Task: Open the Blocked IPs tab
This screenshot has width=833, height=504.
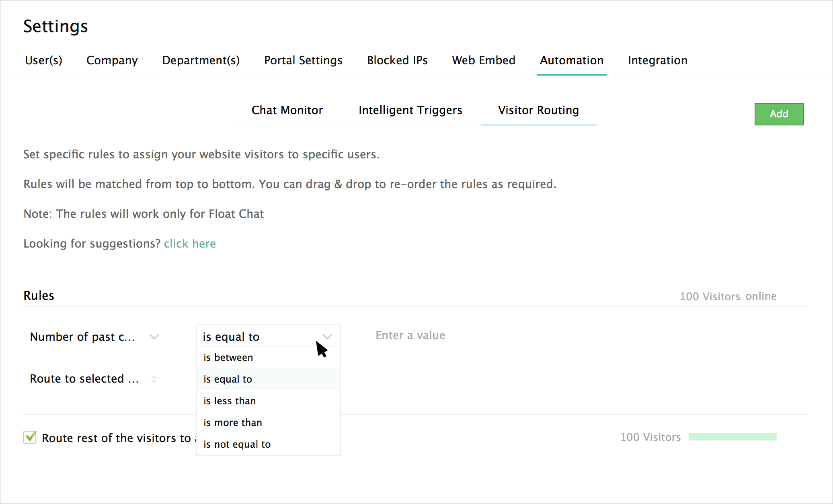Action: coord(397,60)
